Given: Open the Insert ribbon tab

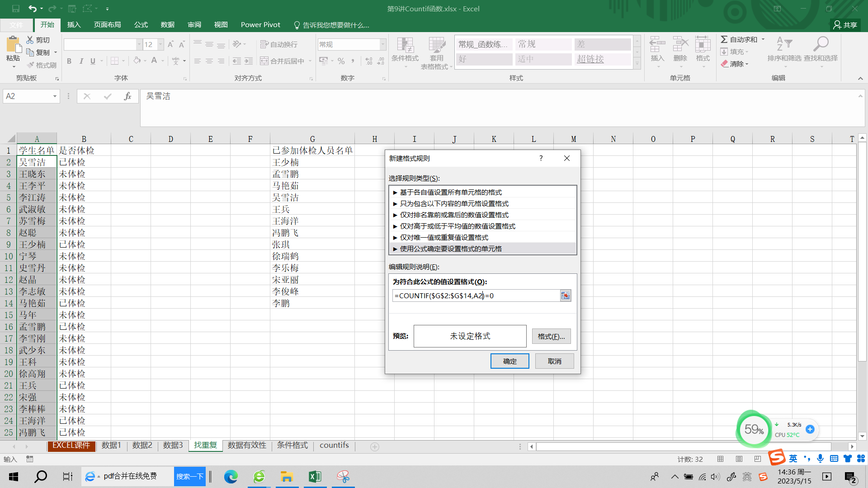Looking at the screenshot, I should pos(74,25).
